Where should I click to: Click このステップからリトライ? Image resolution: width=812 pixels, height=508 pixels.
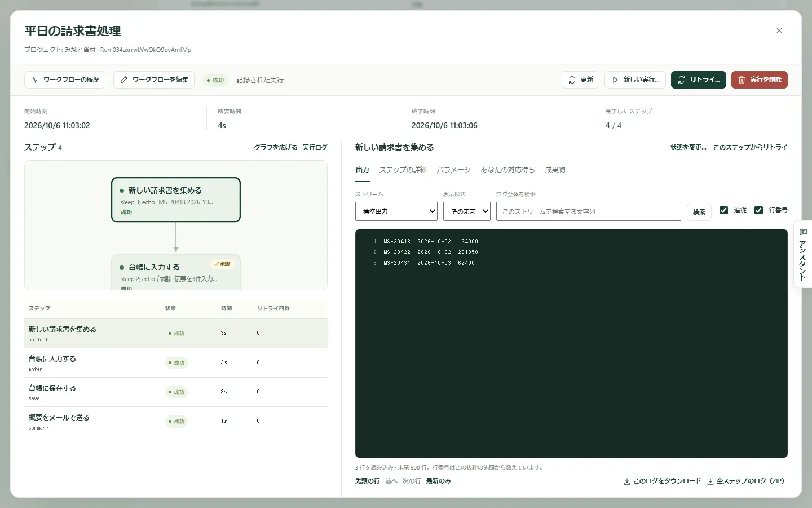tap(750, 147)
